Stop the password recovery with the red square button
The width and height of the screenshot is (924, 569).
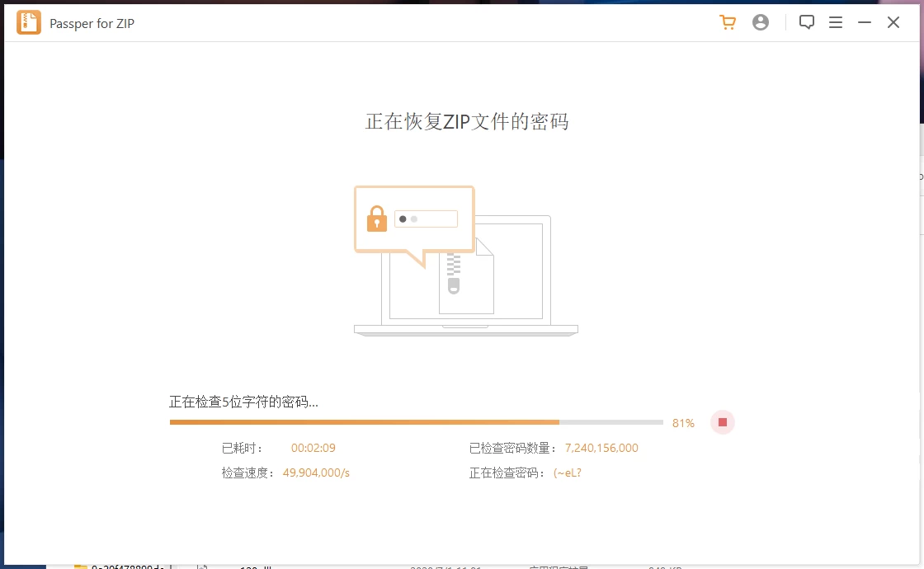722,422
